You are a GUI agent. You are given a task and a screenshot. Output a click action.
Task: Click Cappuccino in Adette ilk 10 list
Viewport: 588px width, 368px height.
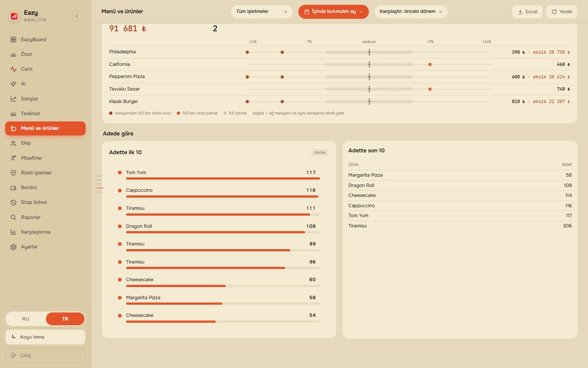(139, 190)
